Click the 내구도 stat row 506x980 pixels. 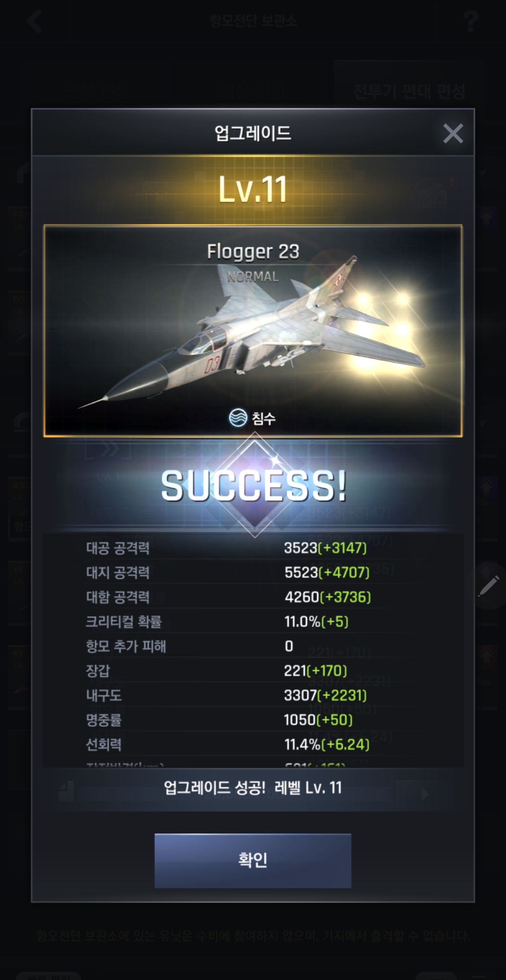[253, 695]
